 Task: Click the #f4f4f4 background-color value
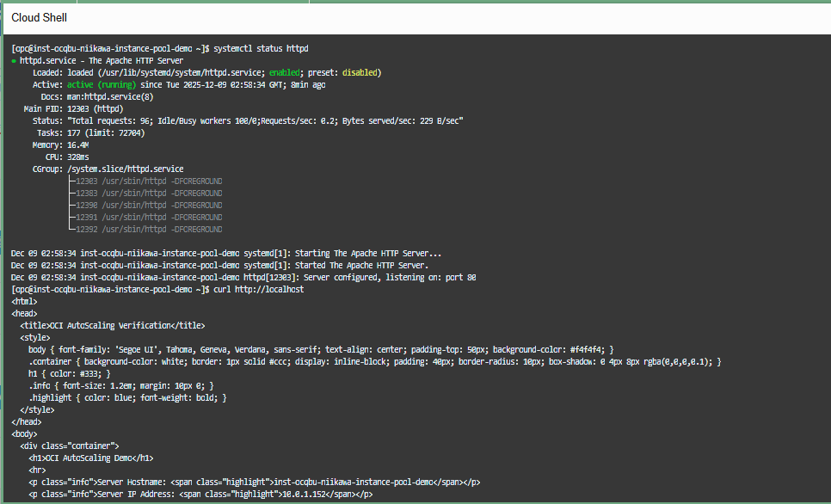point(588,350)
